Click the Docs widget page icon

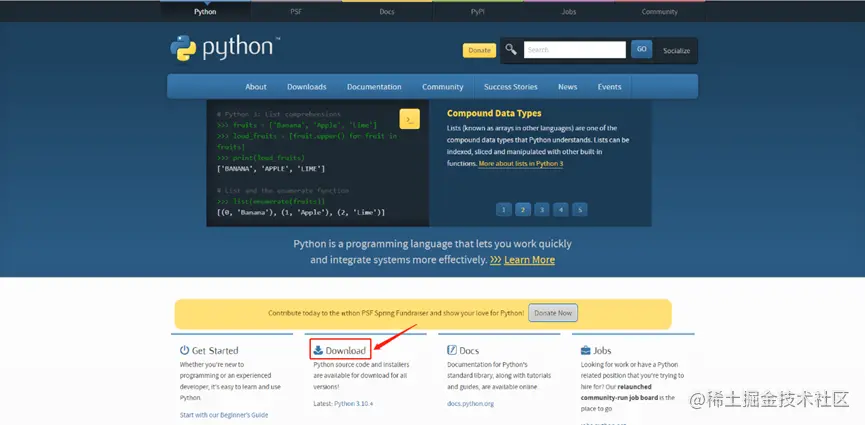[x=452, y=350]
